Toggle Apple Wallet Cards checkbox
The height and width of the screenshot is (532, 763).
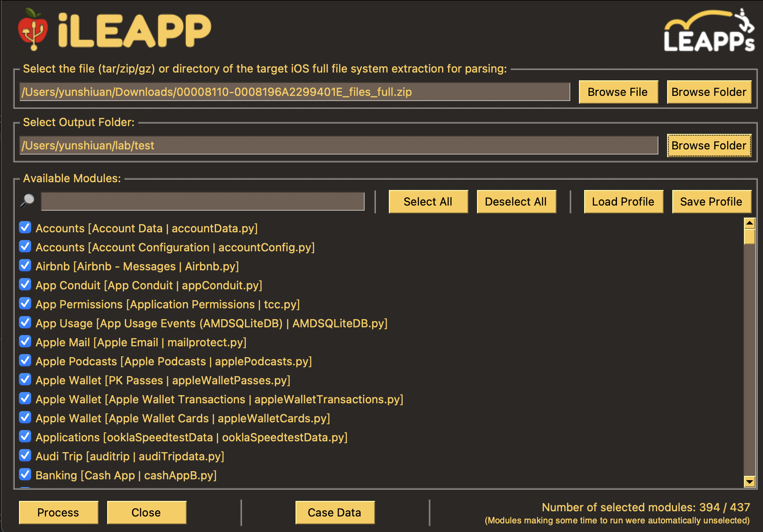[x=25, y=418]
